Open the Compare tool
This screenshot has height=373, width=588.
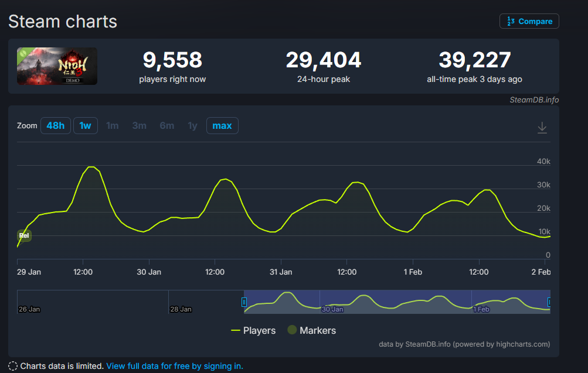pyautogui.click(x=529, y=21)
